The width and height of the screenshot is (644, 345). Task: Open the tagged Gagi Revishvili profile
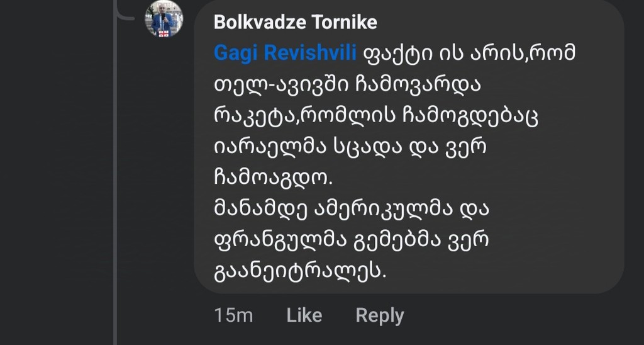285,54
